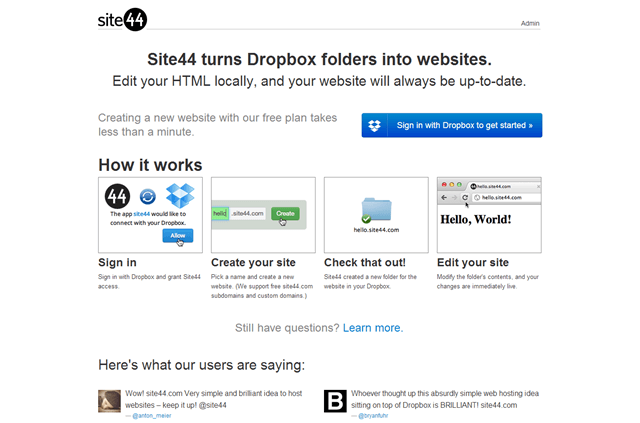Click the Create your site step thumbnail
This screenshot has width=640, height=423.
[263, 215]
